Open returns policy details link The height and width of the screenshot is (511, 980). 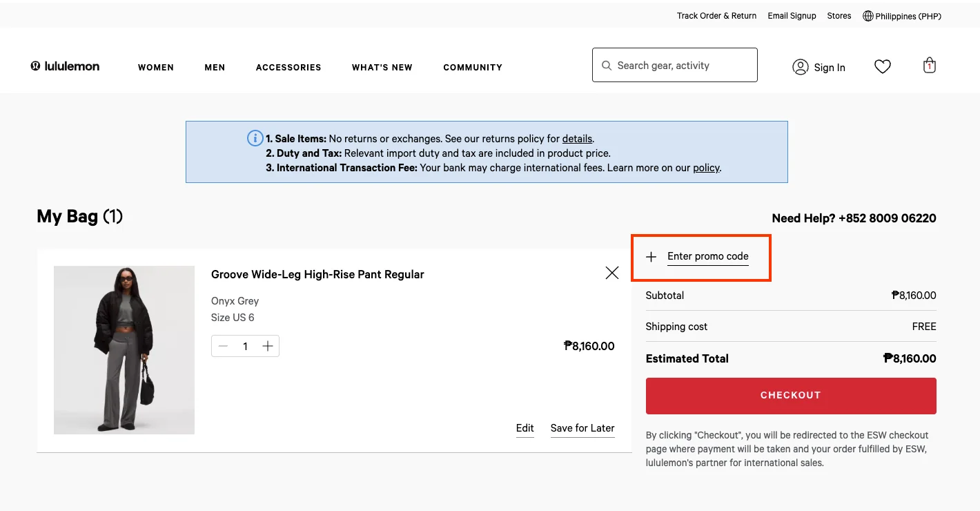[577, 138]
